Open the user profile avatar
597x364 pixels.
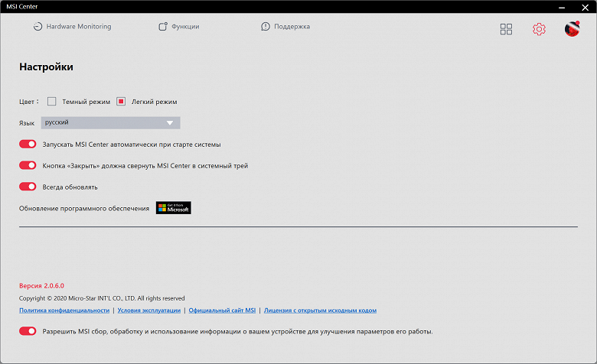point(572,29)
